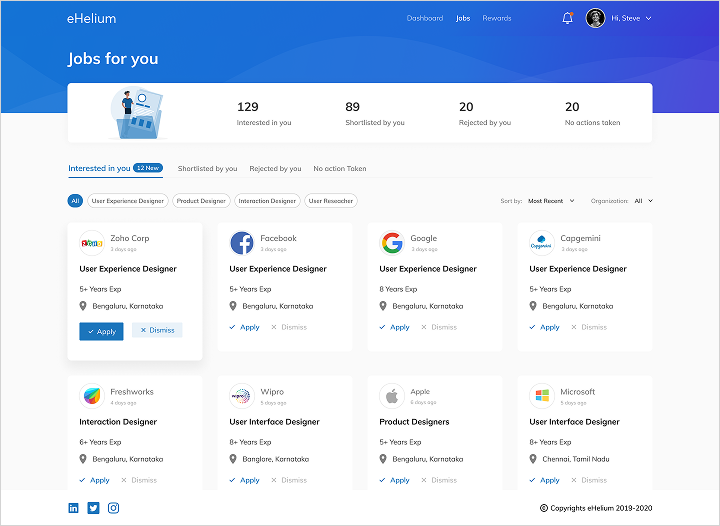Image resolution: width=720 pixels, height=526 pixels.
Task: Dismiss the Apple job
Action: click(x=439, y=480)
